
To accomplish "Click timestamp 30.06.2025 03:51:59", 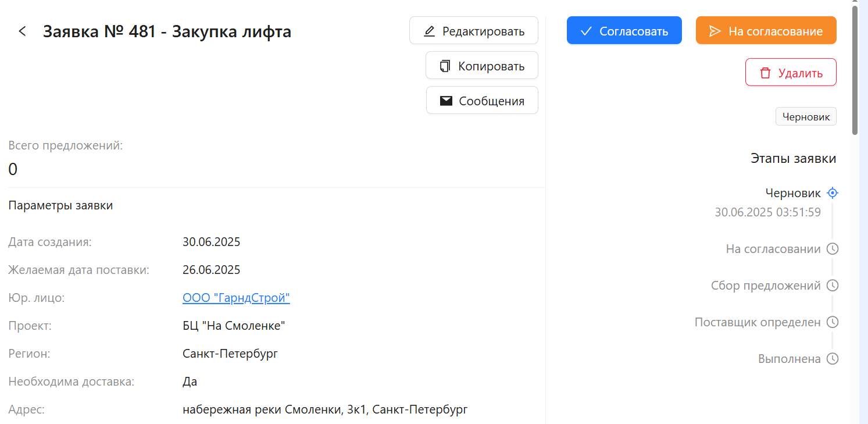I will click(x=768, y=212).
